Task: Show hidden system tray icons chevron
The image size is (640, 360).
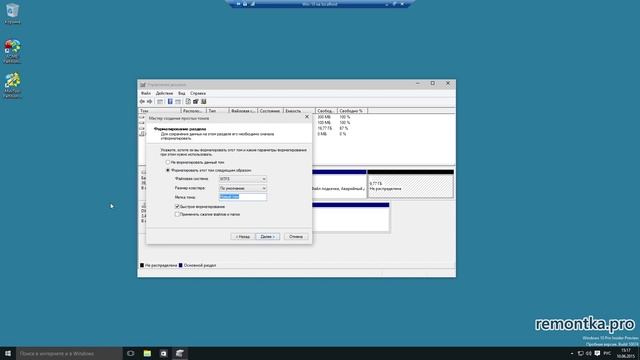Action: 571,353
